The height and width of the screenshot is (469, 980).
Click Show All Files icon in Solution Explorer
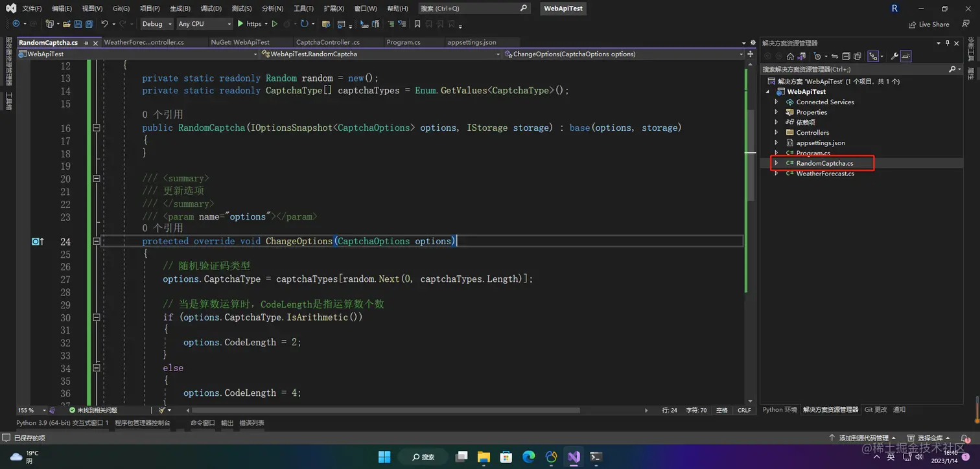(857, 56)
